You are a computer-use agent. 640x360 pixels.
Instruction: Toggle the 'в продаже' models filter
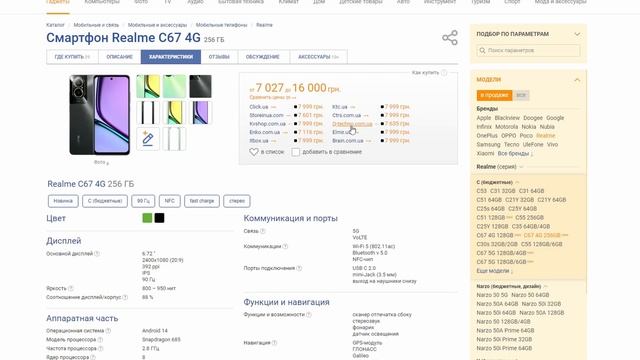tap(494, 96)
